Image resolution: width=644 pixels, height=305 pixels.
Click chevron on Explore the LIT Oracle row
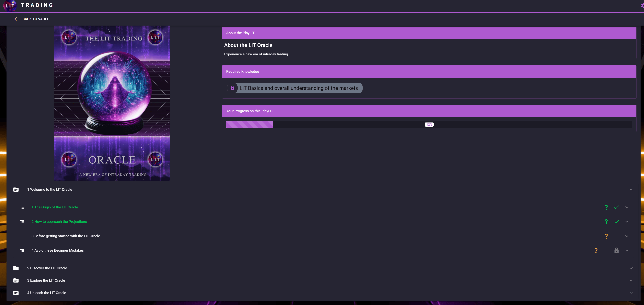click(631, 280)
